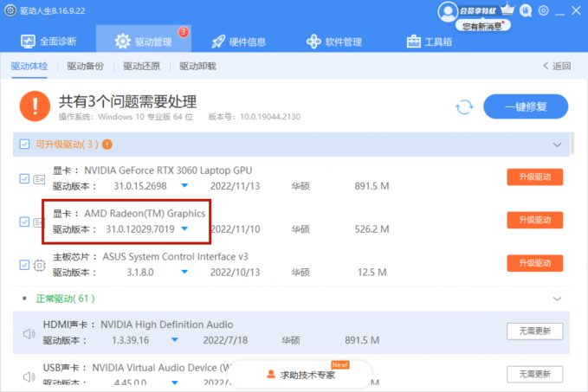Viewport: 588px width, 392px height.
Task: Click the AMD Radeon(TM) Graphics name
Action: (145, 214)
